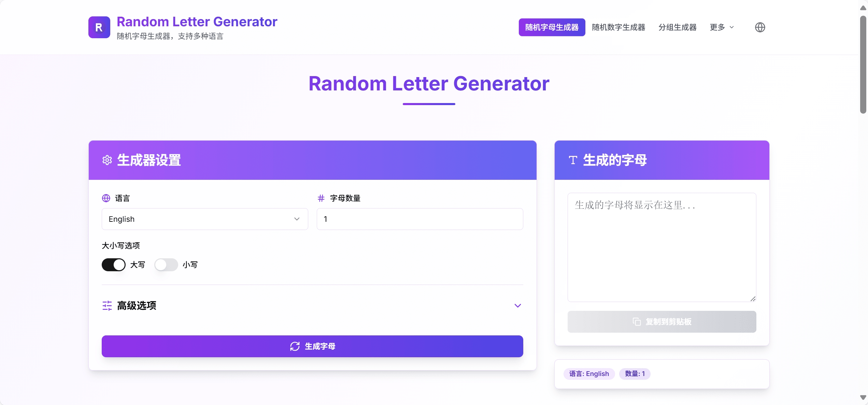Focus the 字母数量 number input field

pos(419,219)
